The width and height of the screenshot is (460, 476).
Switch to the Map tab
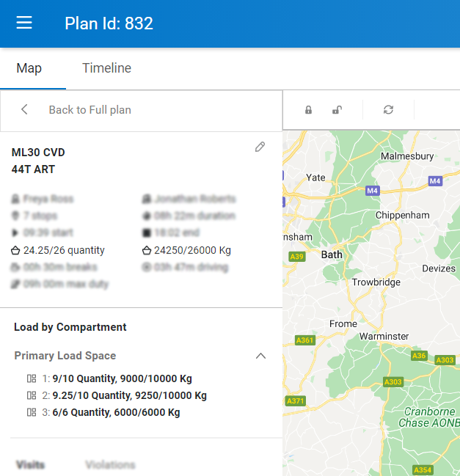(29, 68)
